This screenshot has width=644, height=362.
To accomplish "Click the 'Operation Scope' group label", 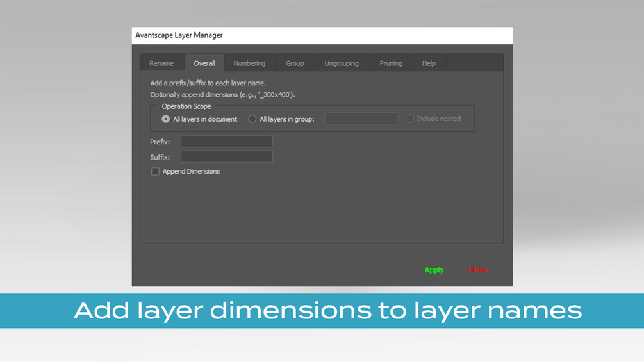I will (186, 106).
